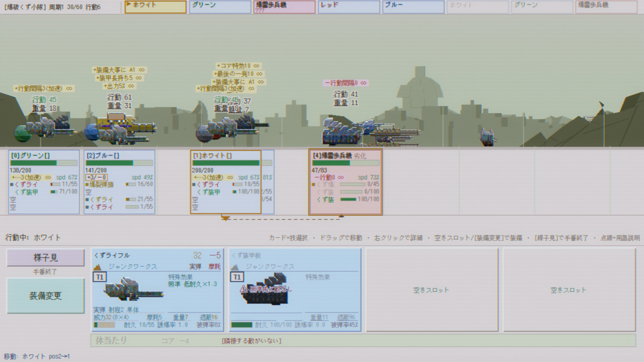Click the HP bar on [4]爆雷歩兵級 card

coord(346,163)
